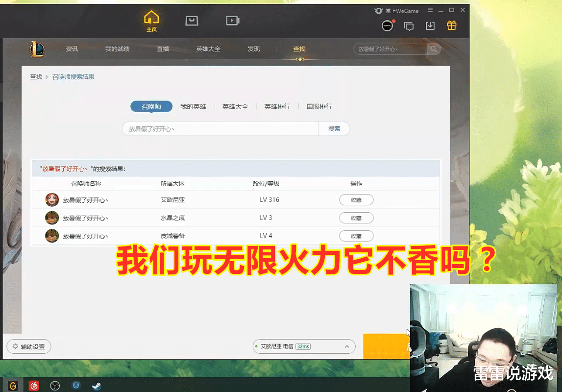Expand the 艾欧尼亚 电信 server dropdown
Viewport: 562px width, 392px height.
coord(304,346)
